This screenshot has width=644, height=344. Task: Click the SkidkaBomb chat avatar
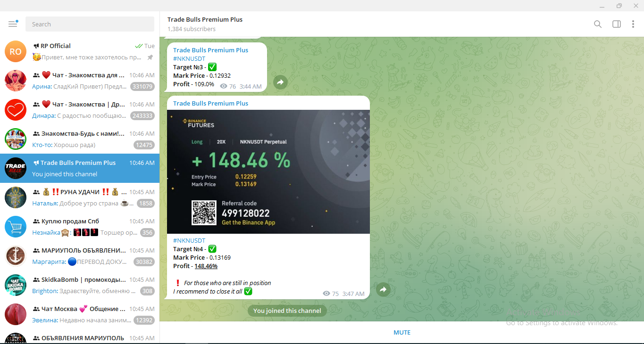[x=16, y=285]
